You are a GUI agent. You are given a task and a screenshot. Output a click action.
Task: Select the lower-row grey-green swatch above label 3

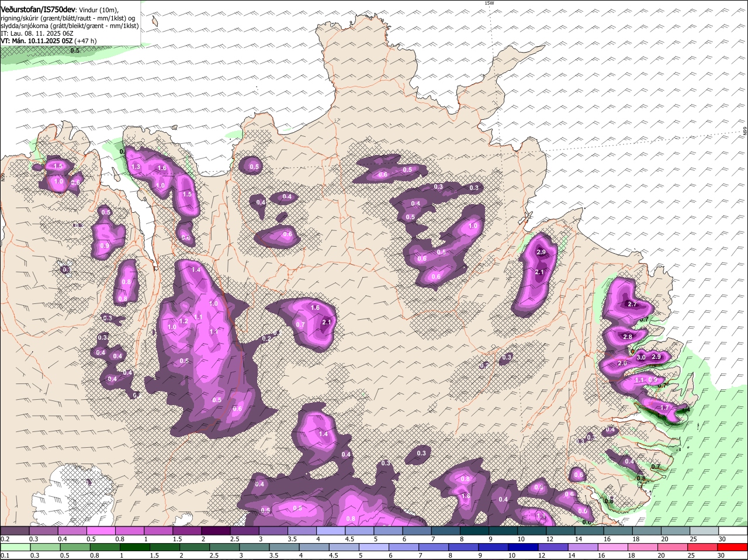coord(254,547)
